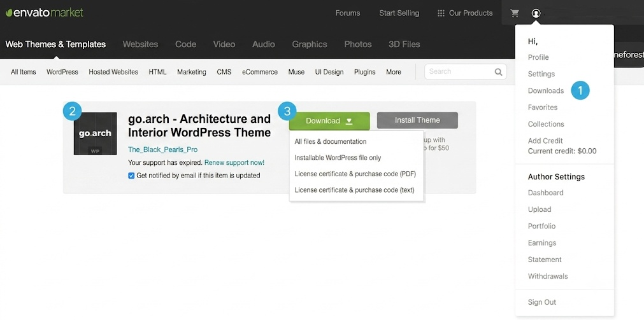
Task: Select the UI Design category
Action: [329, 72]
